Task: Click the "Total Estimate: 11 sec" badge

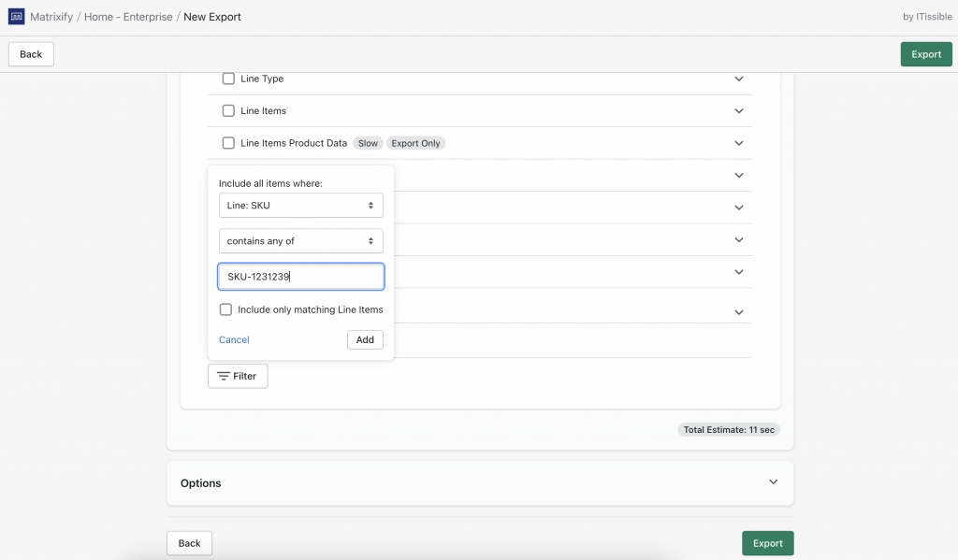Action: pyautogui.click(x=728, y=429)
